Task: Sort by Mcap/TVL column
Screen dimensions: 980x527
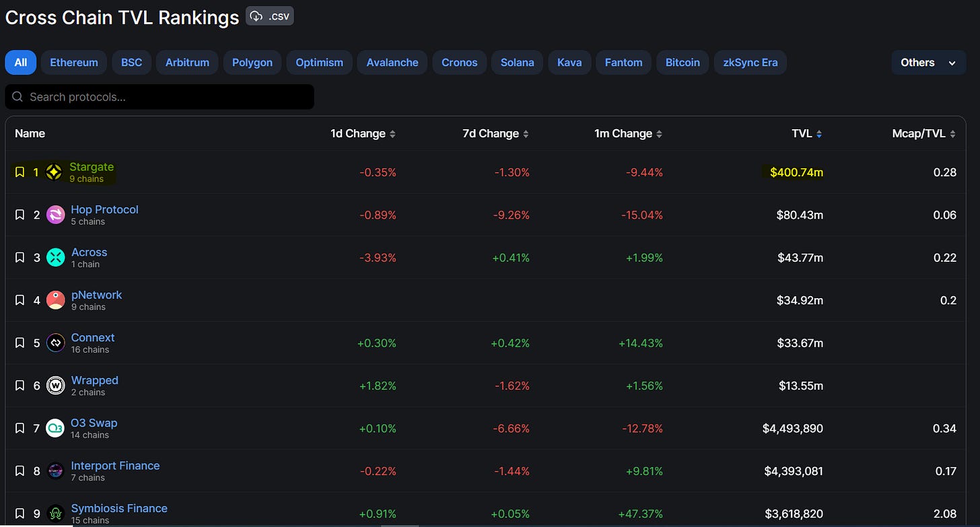Action: pyautogui.click(x=923, y=133)
